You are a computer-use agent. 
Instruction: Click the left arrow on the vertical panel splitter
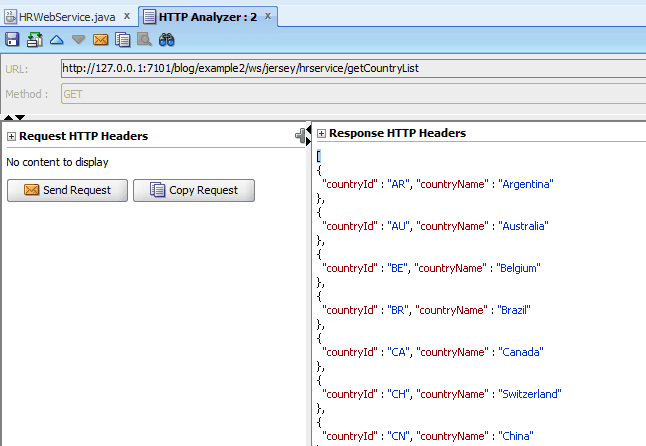[309, 130]
